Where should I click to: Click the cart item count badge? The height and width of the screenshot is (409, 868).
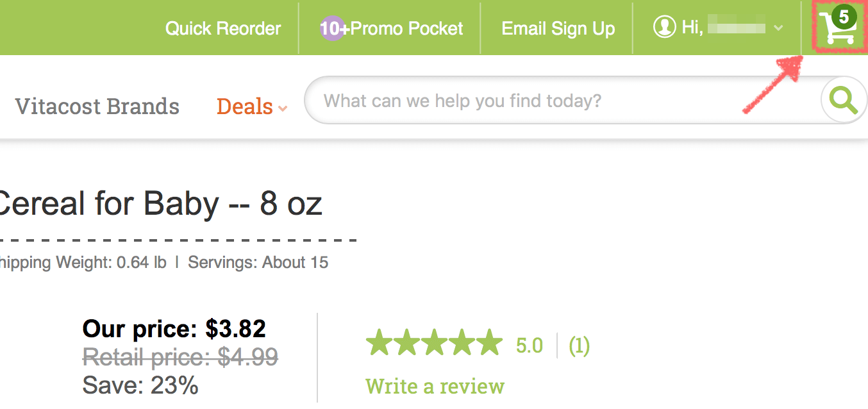[x=844, y=17]
